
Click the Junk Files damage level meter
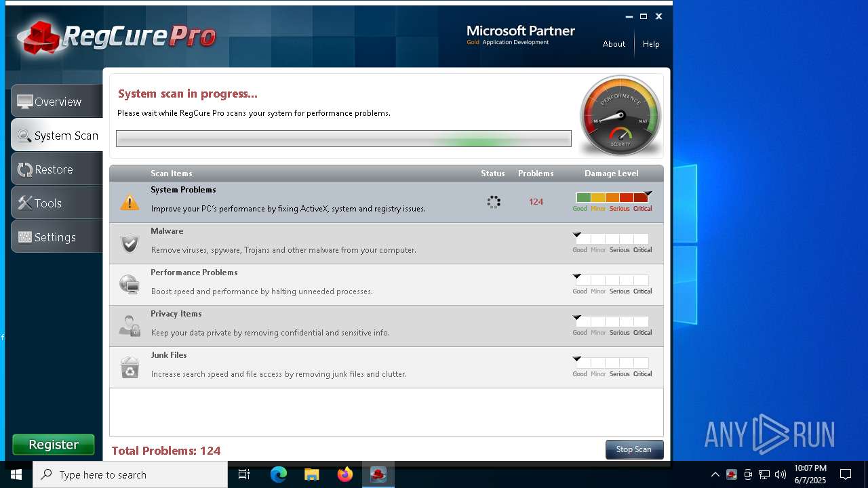(x=612, y=363)
